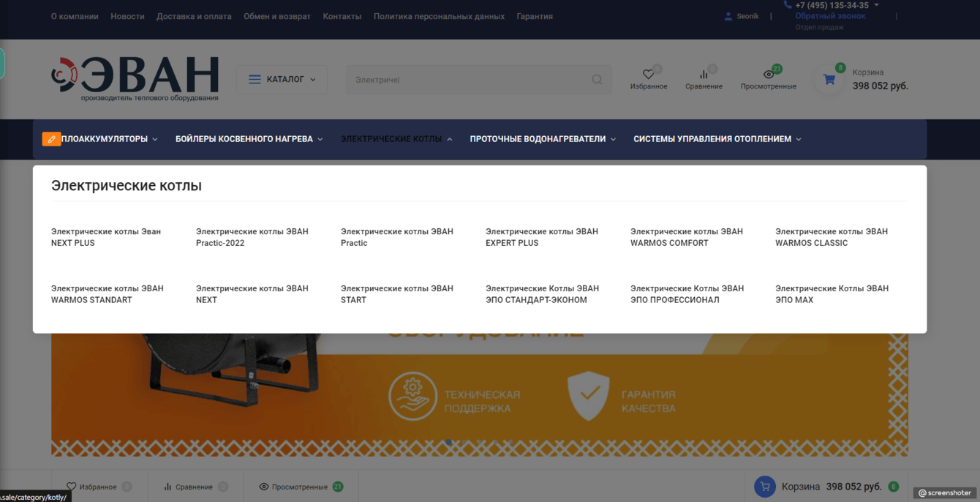Click the heart icon in bottom bar

coord(71,487)
